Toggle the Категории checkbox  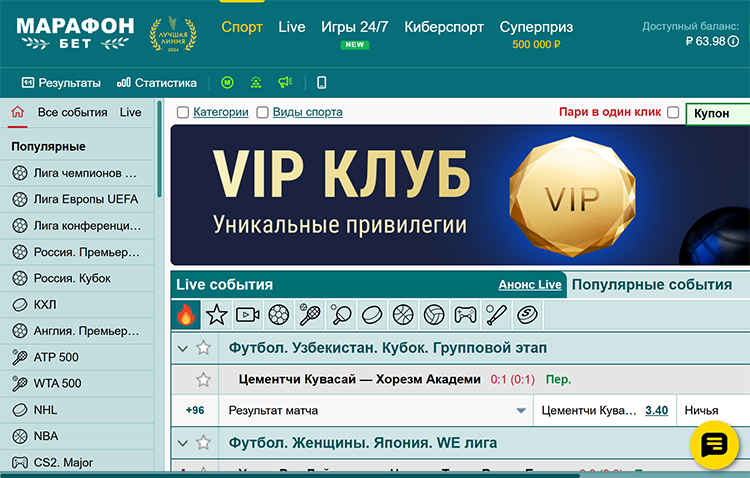(183, 112)
